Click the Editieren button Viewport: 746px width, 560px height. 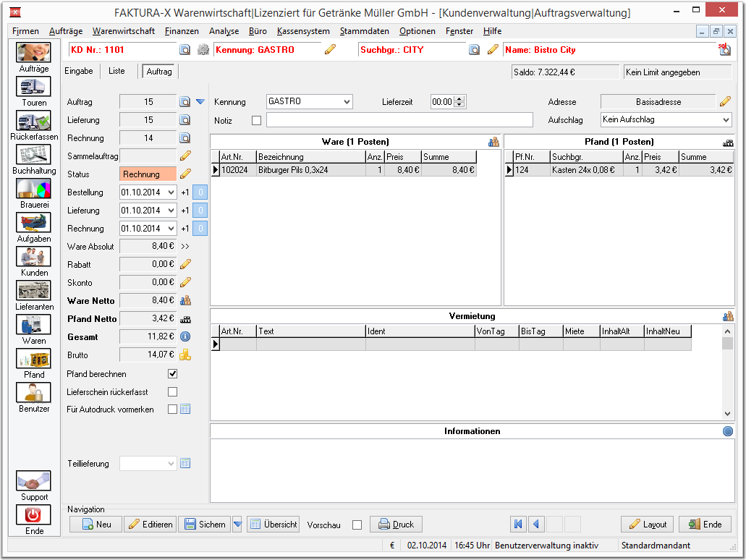click(151, 525)
